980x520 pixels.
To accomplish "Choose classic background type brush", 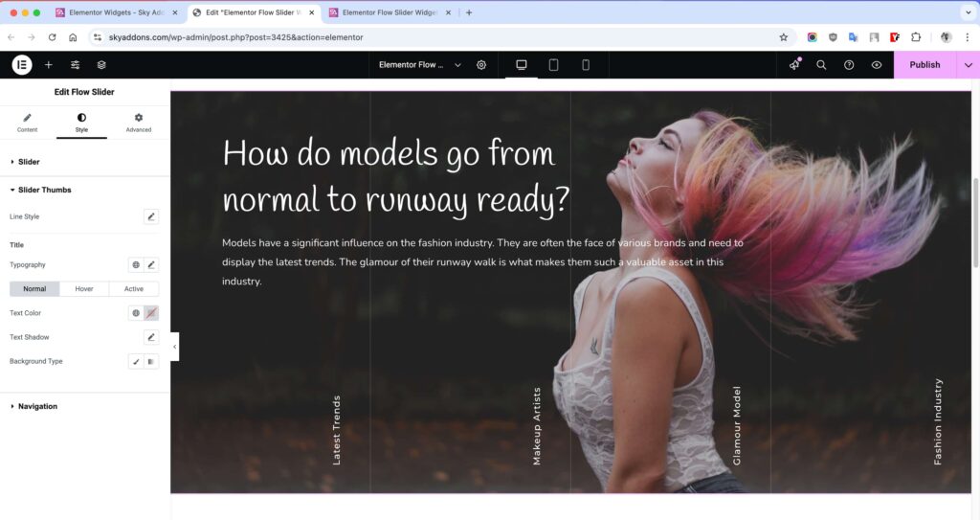I will (x=136, y=361).
